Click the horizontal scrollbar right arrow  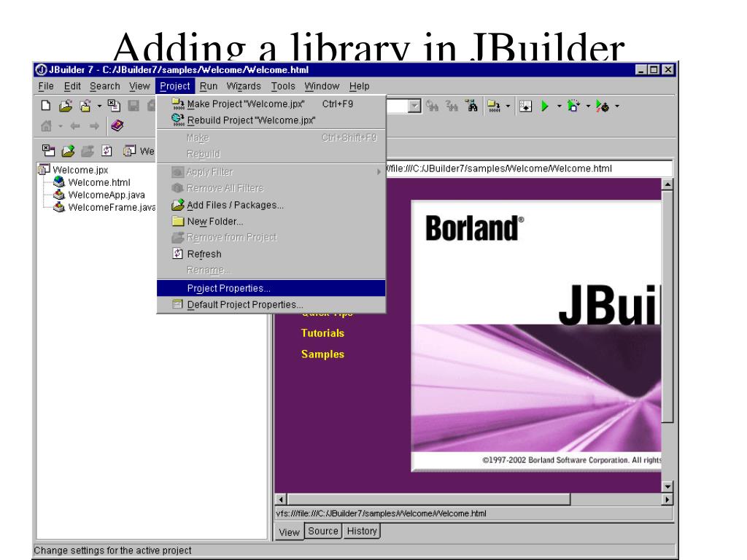click(667, 499)
